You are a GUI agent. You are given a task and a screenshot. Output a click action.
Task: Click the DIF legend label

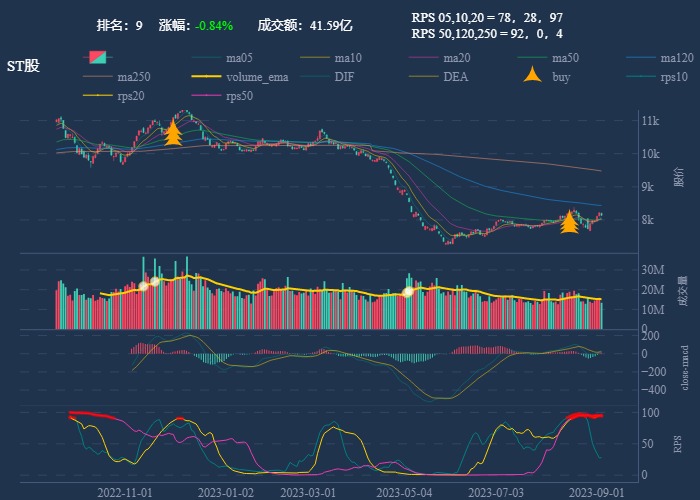click(343, 77)
